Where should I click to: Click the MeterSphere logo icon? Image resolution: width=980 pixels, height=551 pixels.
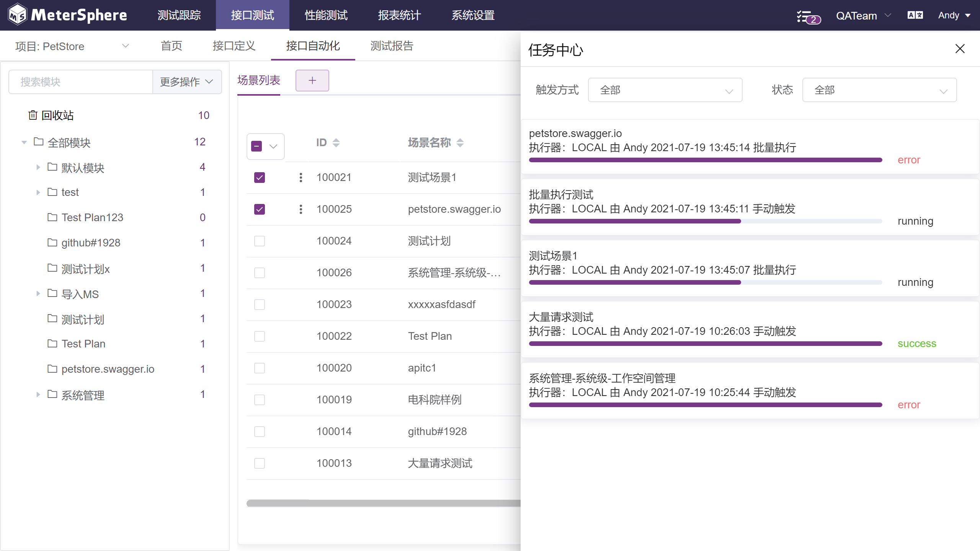click(x=18, y=15)
